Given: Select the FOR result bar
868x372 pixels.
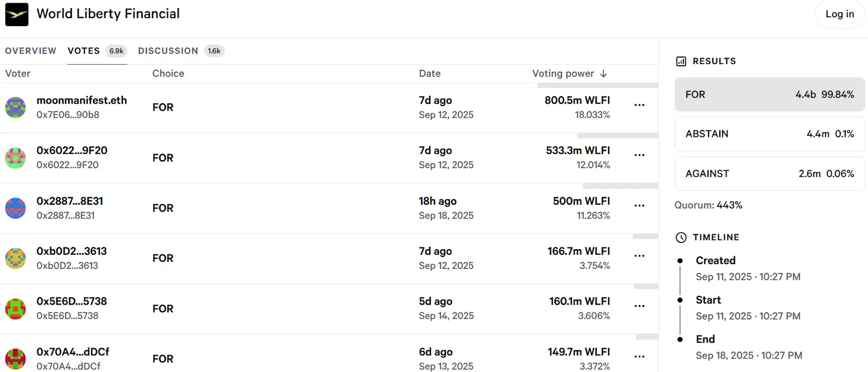Looking at the screenshot, I should (x=769, y=94).
